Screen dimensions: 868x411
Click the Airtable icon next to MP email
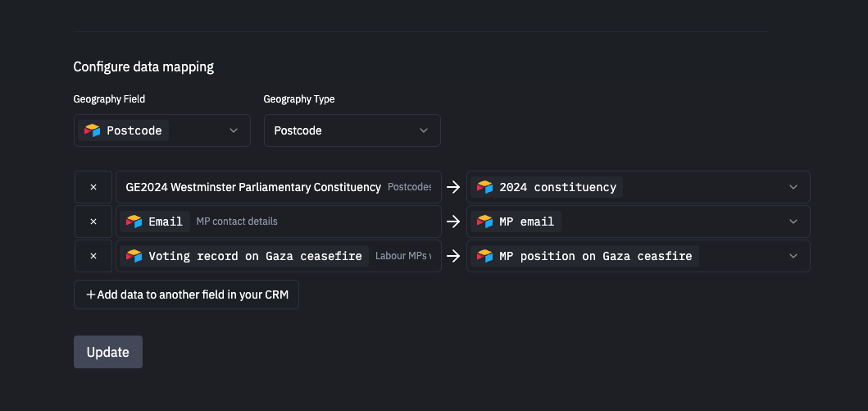point(485,221)
